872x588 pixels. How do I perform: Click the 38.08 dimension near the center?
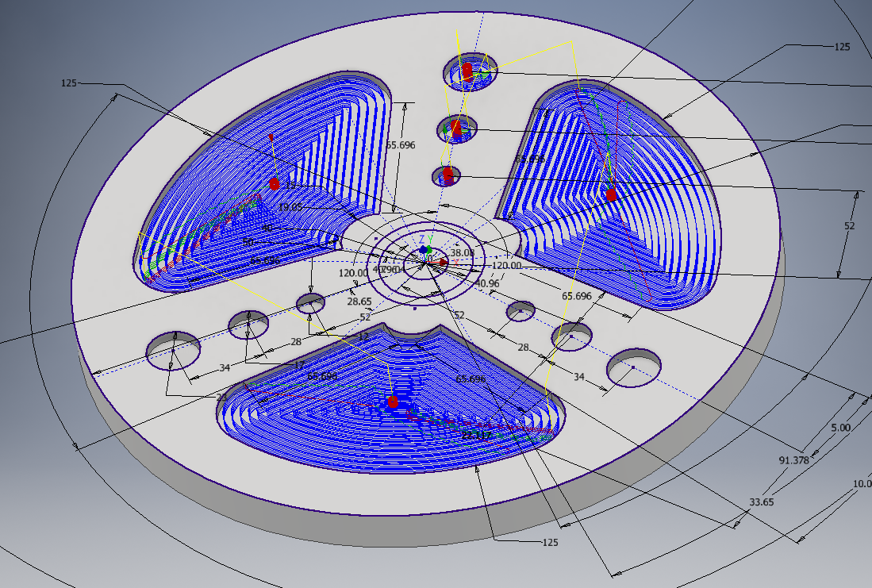463,253
